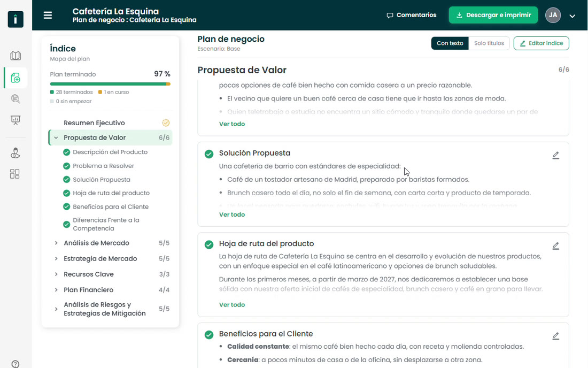Click the green '28 terminados' legend swatch

(x=52, y=92)
